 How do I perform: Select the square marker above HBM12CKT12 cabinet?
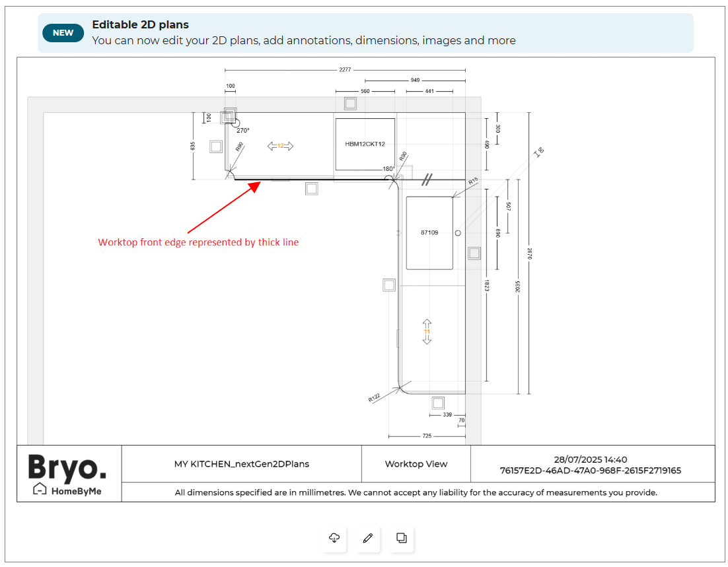[350, 104]
